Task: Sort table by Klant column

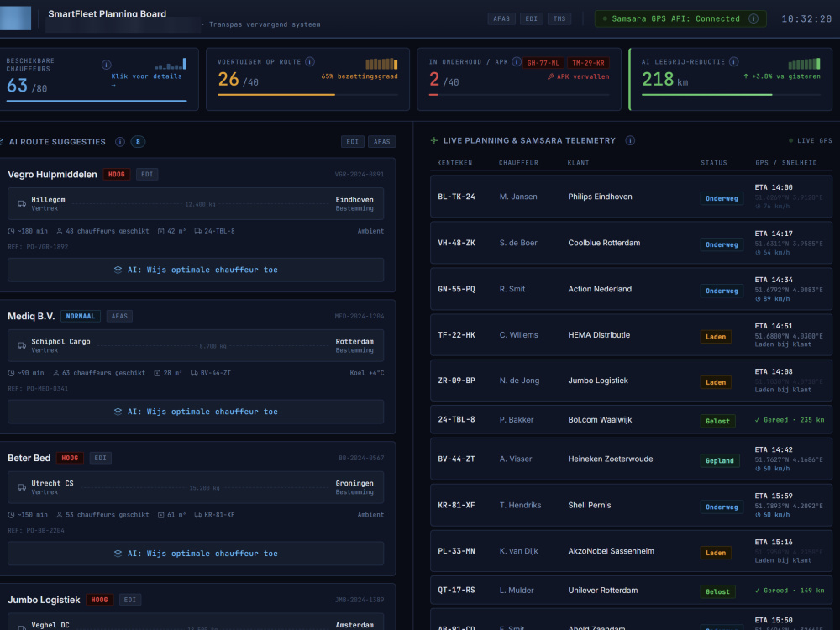Action: pyautogui.click(x=579, y=163)
